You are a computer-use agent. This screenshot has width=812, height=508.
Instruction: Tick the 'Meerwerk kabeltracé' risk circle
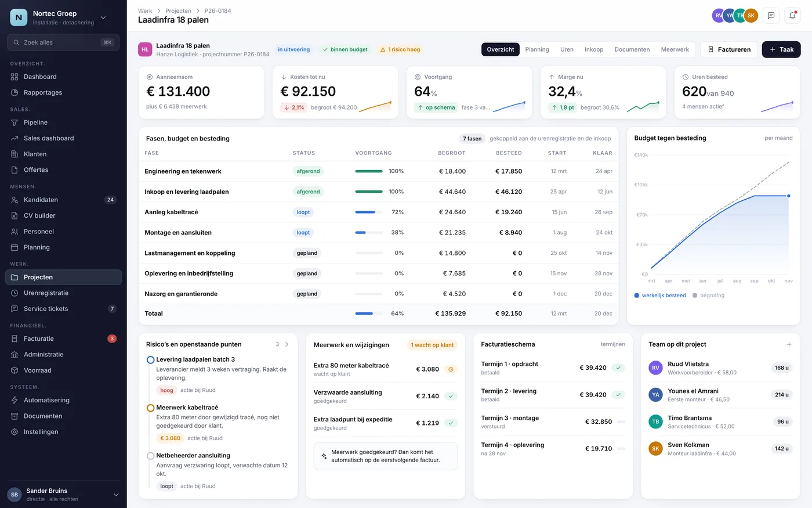coord(150,408)
